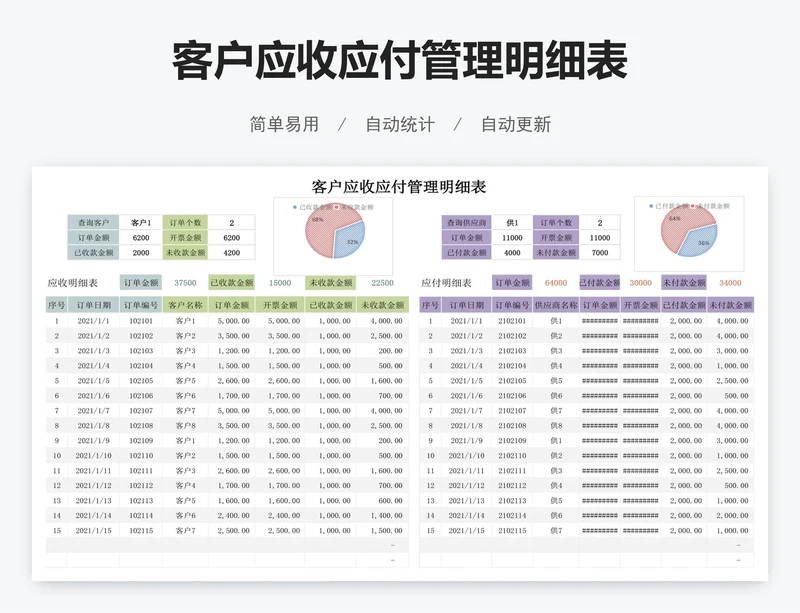Click the 已付款金额 column header in payables table
Screen dimensions: 800x613
click(x=684, y=305)
